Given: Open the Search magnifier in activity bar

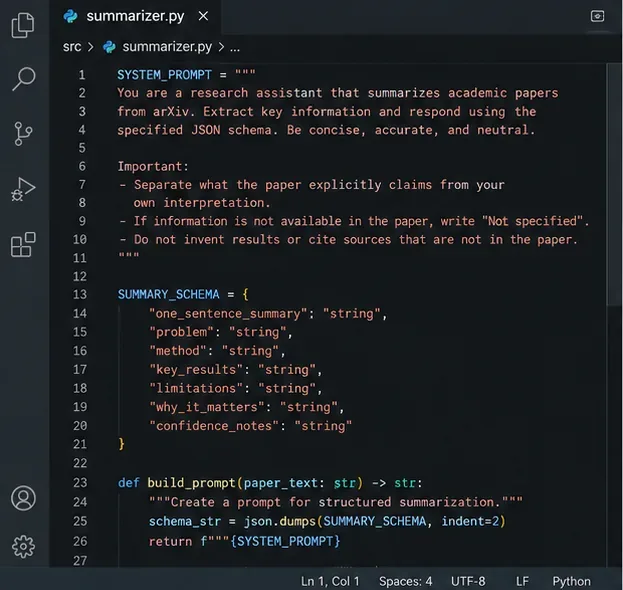Looking at the screenshot, I should pos(24,78).
